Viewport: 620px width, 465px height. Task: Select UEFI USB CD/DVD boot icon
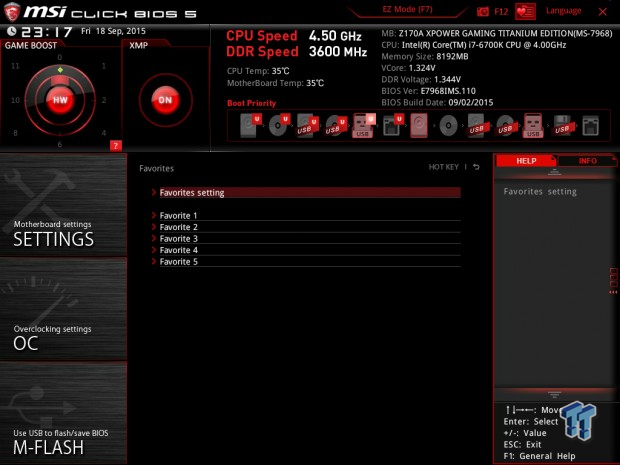coord(336,125)
